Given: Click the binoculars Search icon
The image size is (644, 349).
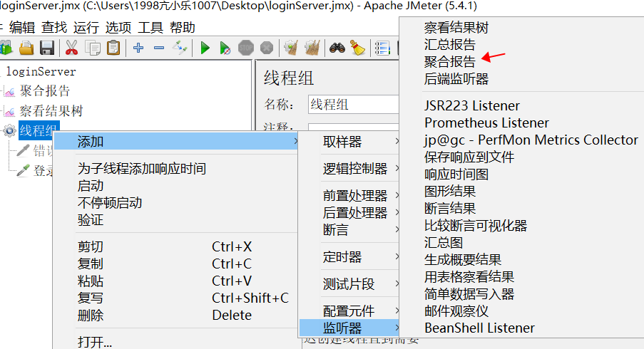Looking at the screenshot, I should 337,48.
